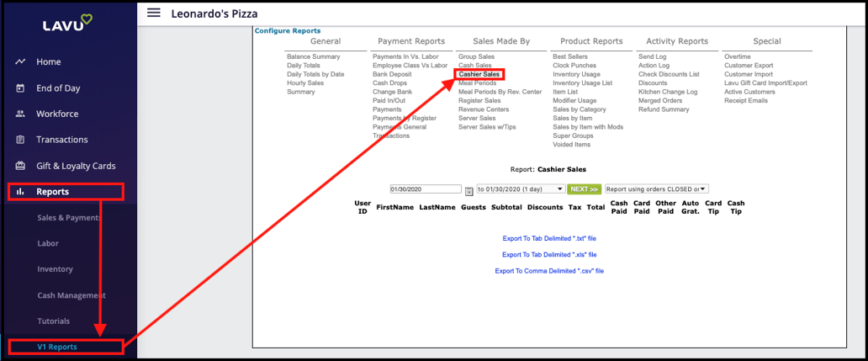The width and height of the screenshot is (868, 361).
Task: Click the Transactions clipboard icon
Action: tap(20, 140)
